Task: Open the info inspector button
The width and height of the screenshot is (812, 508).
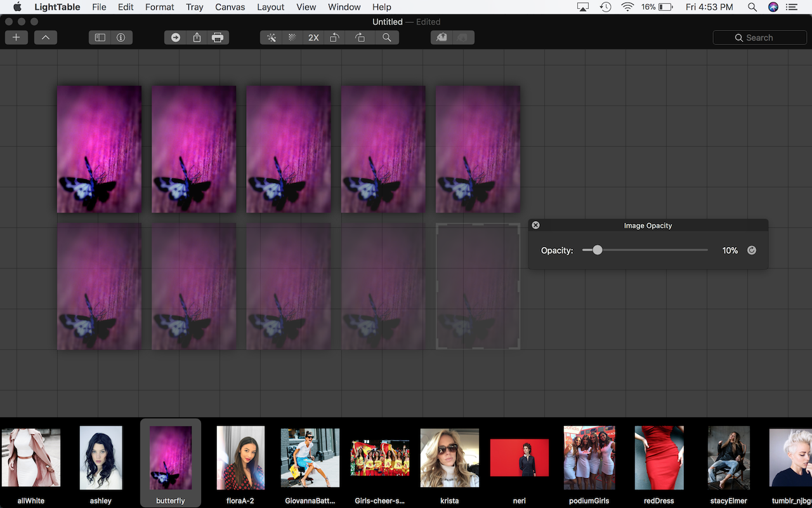Action: 121,37
